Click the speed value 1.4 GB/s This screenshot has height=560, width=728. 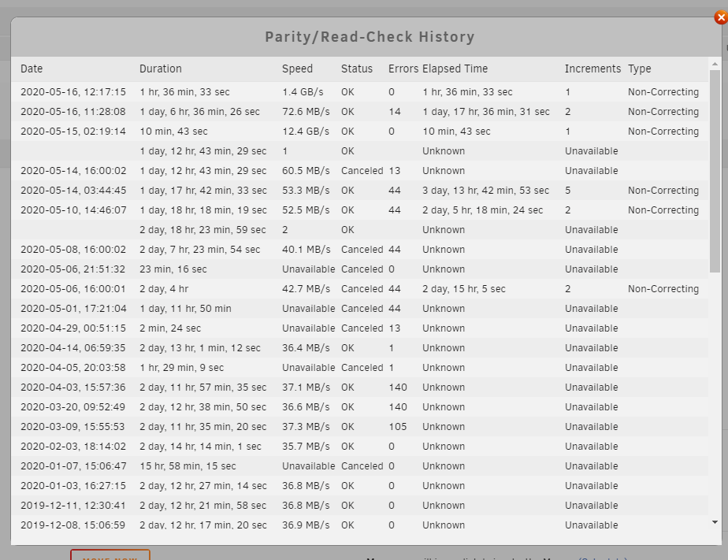point(303,92)
